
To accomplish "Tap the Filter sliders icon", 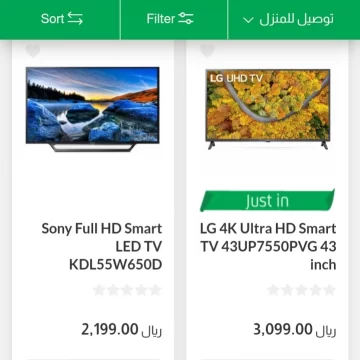I will pos(186,18).
